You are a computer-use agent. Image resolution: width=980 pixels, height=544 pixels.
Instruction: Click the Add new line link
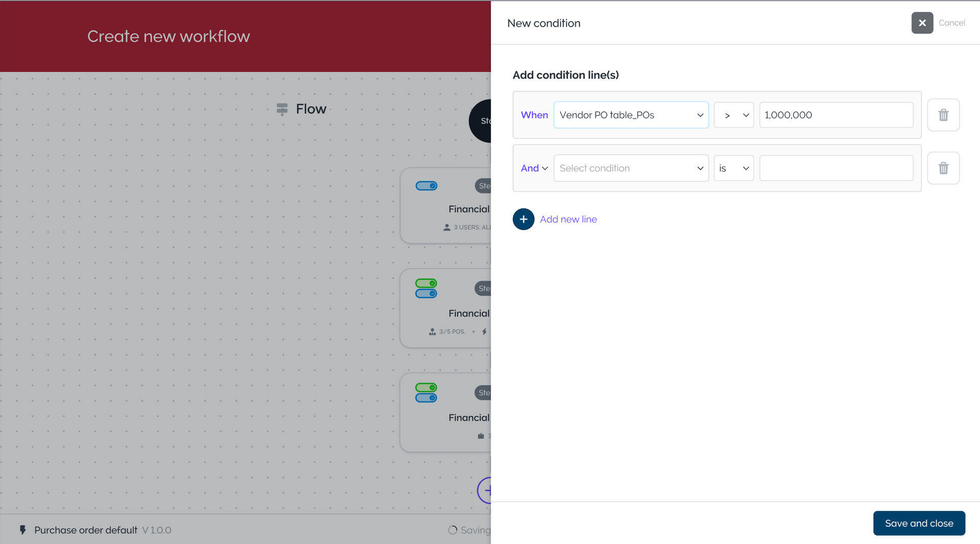click(x=568, y=219)
